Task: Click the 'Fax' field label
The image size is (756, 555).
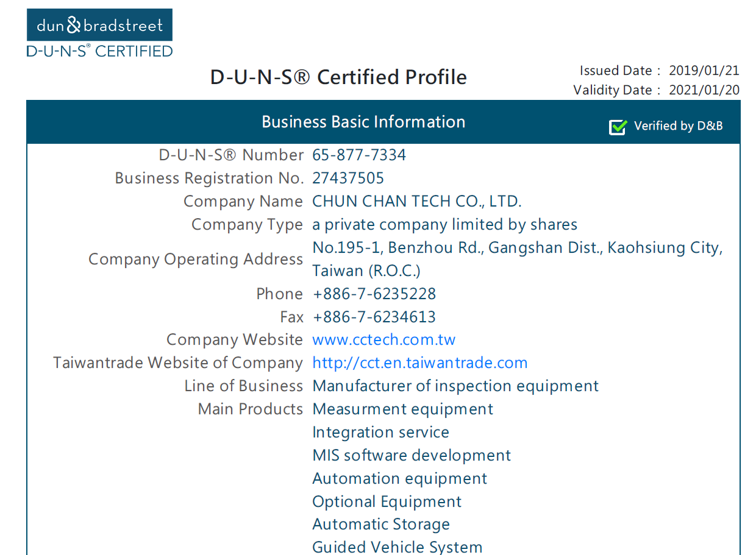Action: (x=291, y=317)
